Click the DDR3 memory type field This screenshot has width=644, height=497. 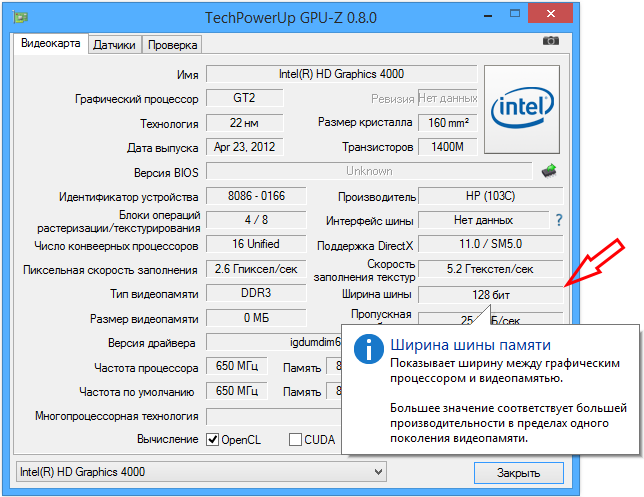[256, 293]
